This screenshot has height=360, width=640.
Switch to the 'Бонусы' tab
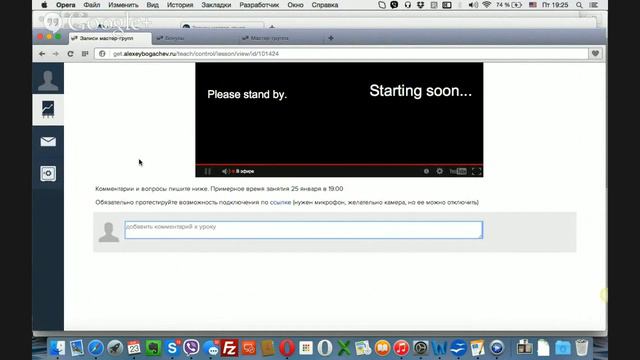pyautogui.click(x=174, y=38)
